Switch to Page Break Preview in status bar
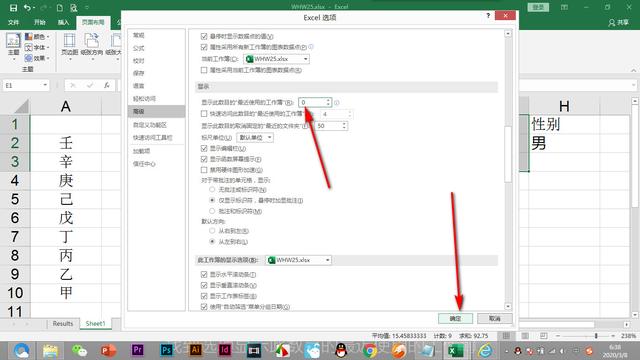This screenshot has width=640, height=360. coord(544,336)
